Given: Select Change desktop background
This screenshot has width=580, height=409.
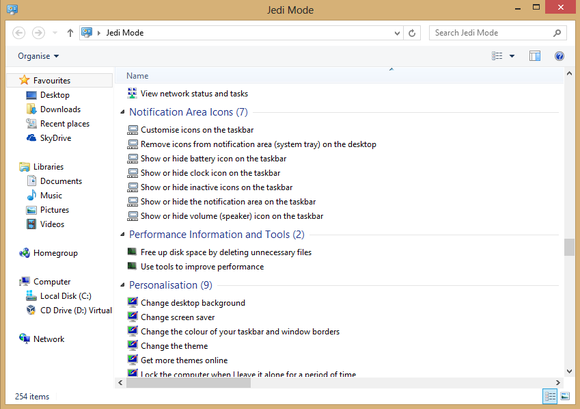Looking at the screenshot, I should click(186, 303).
